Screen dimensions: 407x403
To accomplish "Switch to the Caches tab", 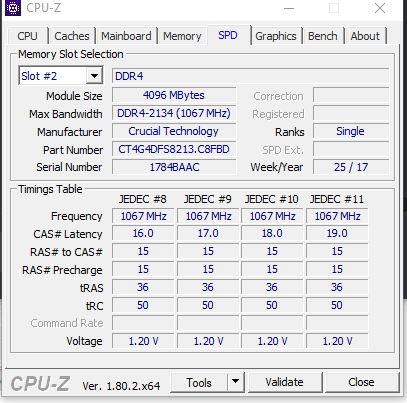I will click(x=72, y=36).
